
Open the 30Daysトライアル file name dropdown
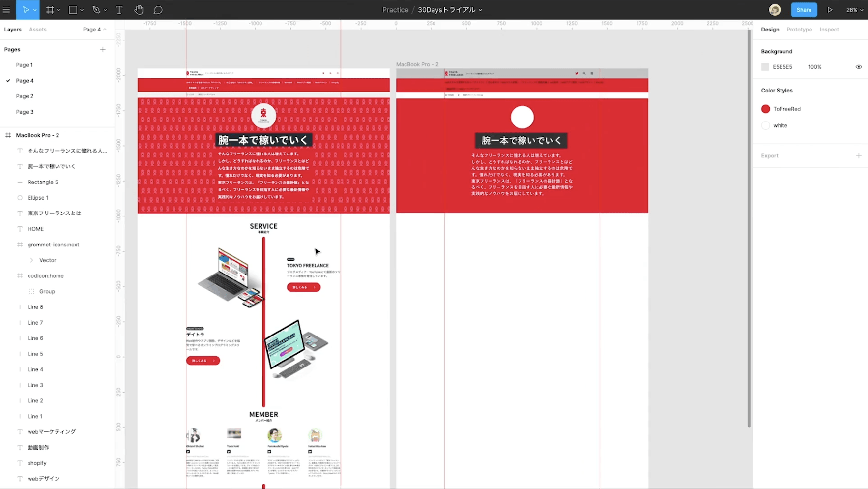pos(450,10)
